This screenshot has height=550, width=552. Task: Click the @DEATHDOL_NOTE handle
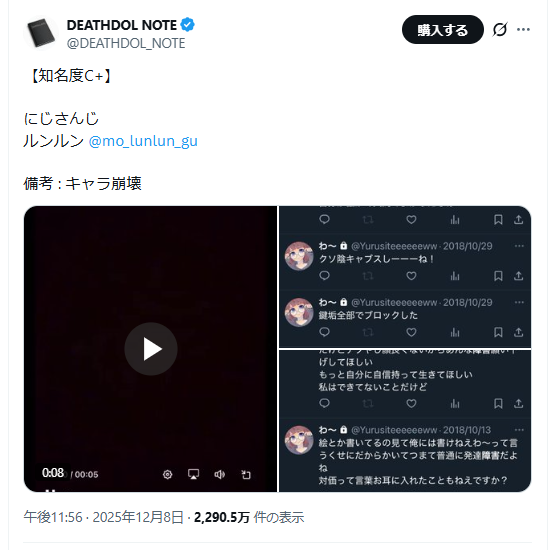tap(126, 43)
